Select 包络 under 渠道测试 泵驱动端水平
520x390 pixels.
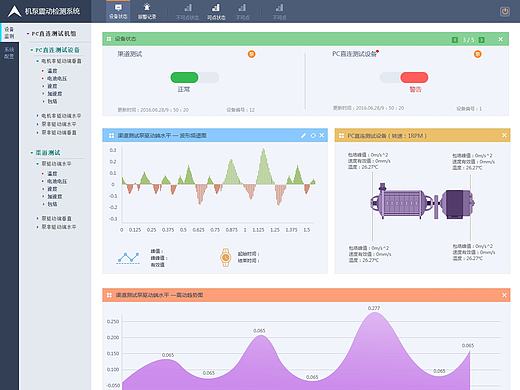52,204
